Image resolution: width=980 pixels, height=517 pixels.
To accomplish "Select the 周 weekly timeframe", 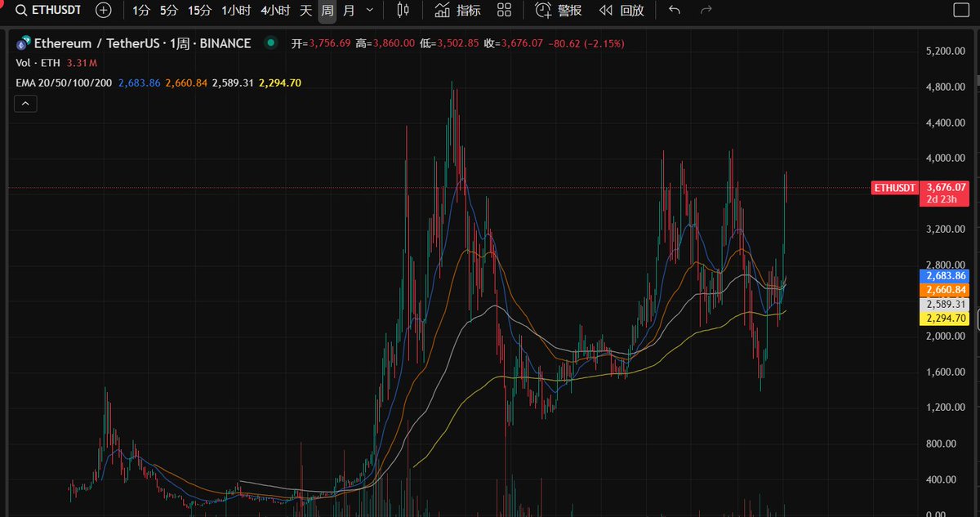I will pyautogui.click(x=327, y=11).
